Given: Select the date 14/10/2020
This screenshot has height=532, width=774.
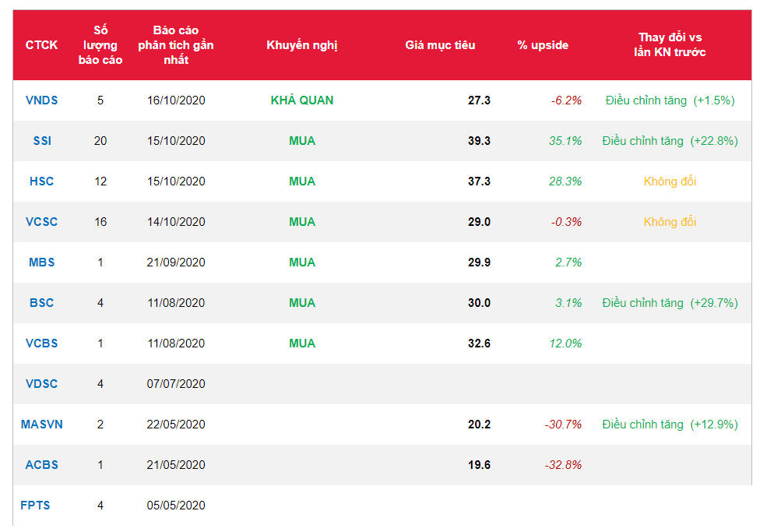Looking at the screenshot, I should (x=176, y=222).
